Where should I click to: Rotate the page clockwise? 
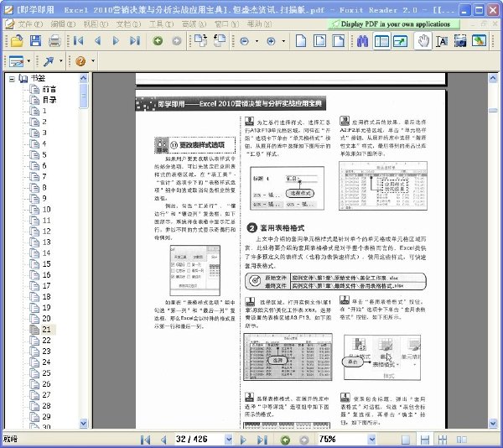(x=201, y=41)
